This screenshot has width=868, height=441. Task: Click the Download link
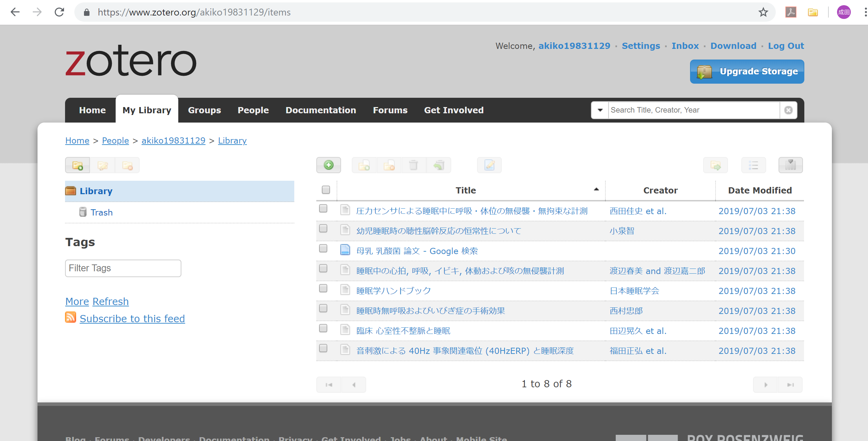click(x=733, y=46)
